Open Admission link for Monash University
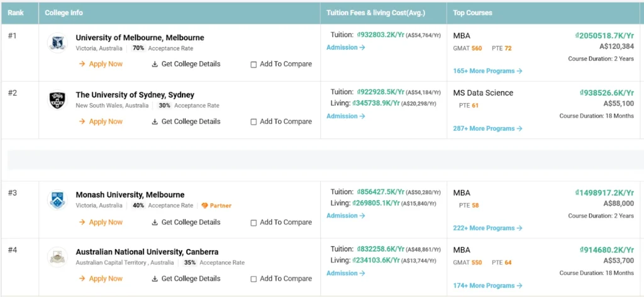 coord(346,215)
